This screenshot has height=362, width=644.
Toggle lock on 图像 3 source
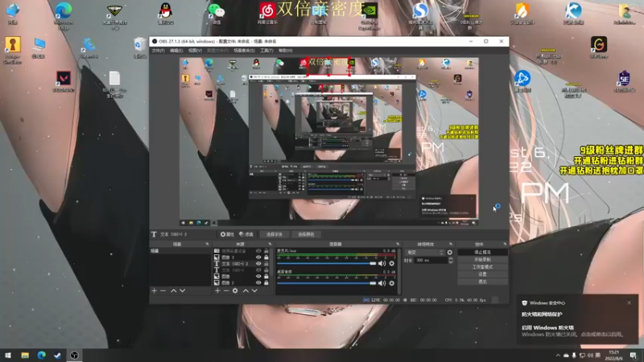pos(266,257)
